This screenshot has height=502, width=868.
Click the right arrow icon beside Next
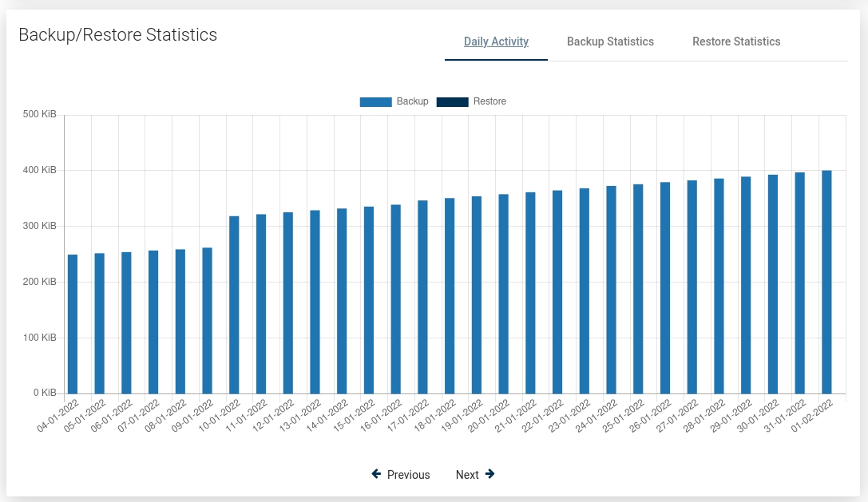(x=489, y=474)
